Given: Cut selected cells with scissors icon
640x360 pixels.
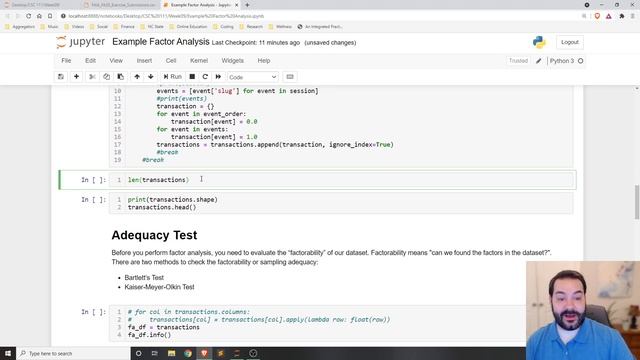Looking at the screenshot, I should tap(92, 77).
